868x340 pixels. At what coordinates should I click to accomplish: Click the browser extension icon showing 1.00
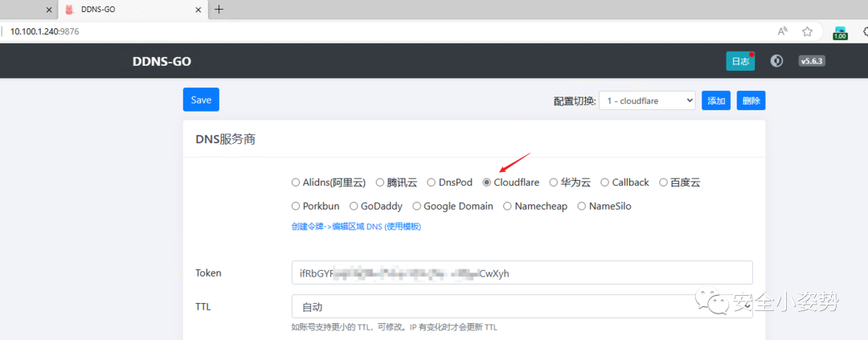840,33
